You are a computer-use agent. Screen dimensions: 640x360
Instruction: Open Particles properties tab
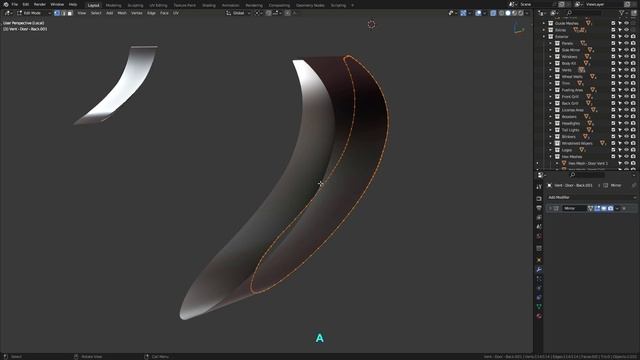539,279
